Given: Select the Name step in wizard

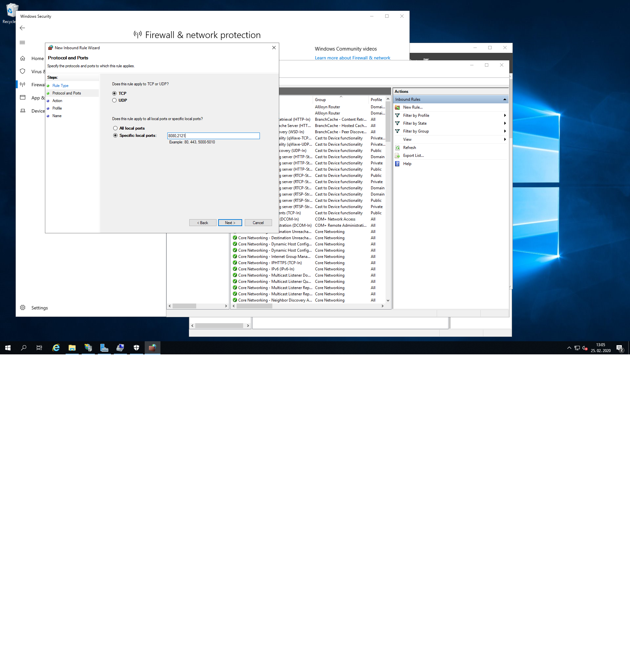Looking at the screenshot, I should point(57,116).
